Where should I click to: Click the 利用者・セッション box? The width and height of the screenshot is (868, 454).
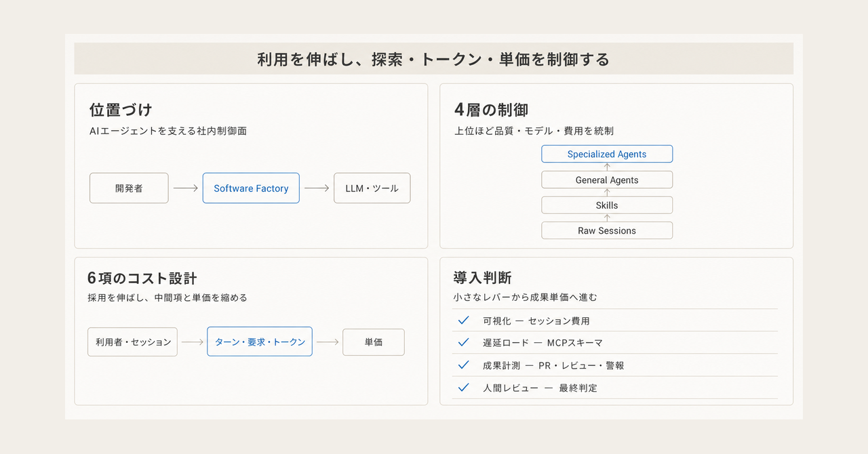[132, 342]
